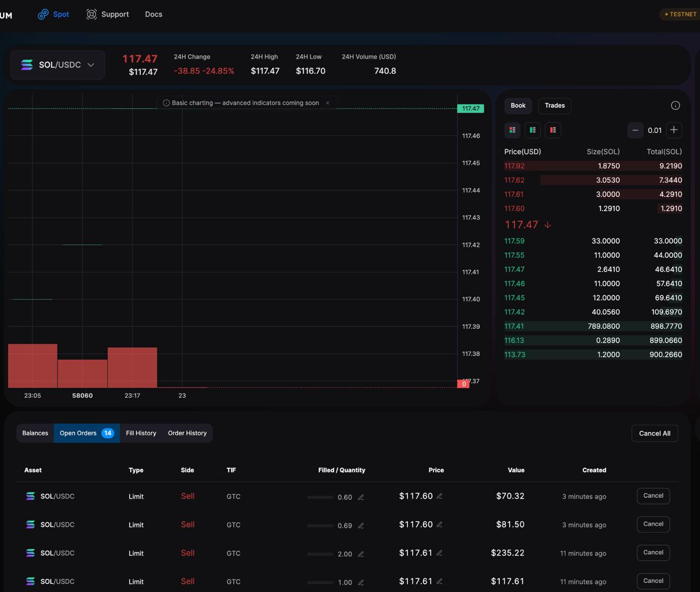Screen dimensions: 700x592
Task: Click the 117.47 chart price label
Action: [470, 108]
